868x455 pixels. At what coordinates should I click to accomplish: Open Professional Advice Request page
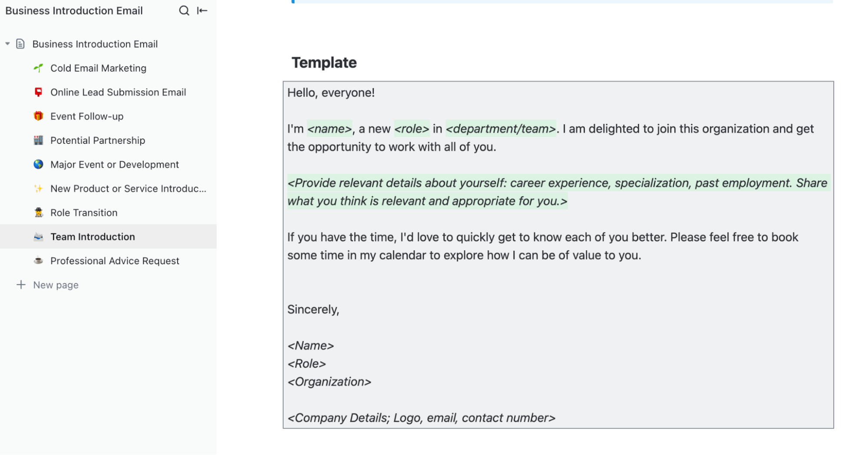click(115, 261)
